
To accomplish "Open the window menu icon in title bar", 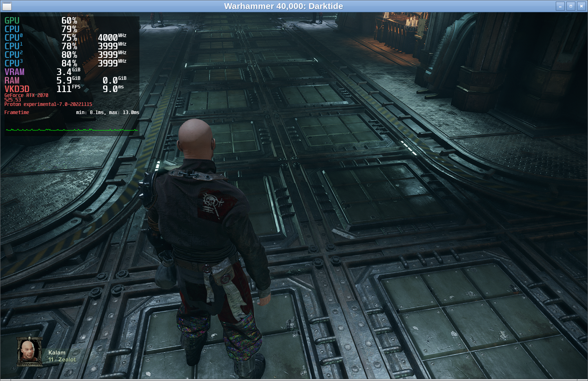I will pos(7,6).
